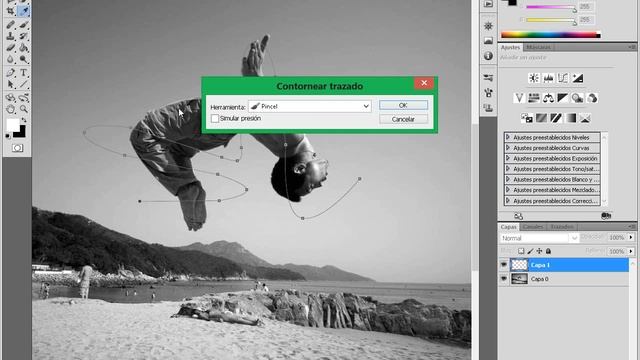Expand Ajustes preestablecidos Tono/sat
This screenshot has height=360, width=640.
click(x=508, y=169)
